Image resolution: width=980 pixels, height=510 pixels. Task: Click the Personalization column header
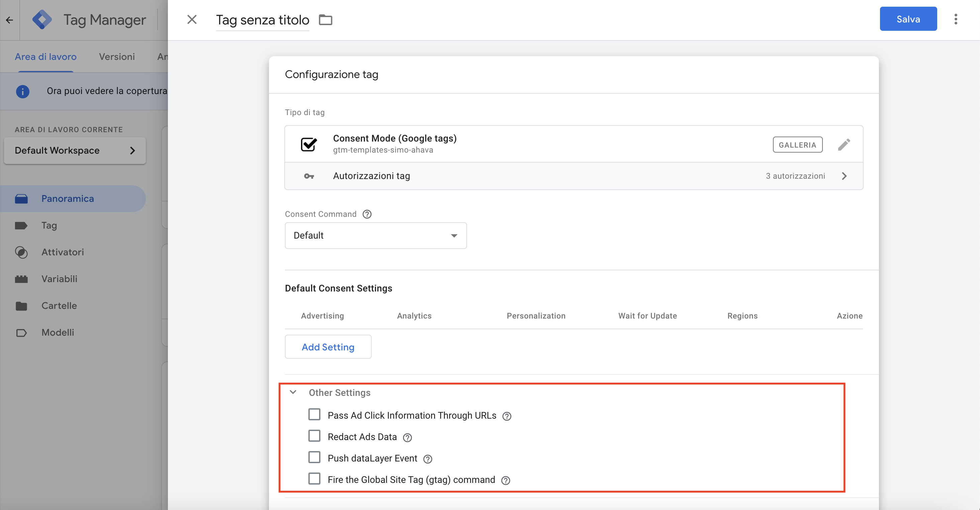(535, 316)
